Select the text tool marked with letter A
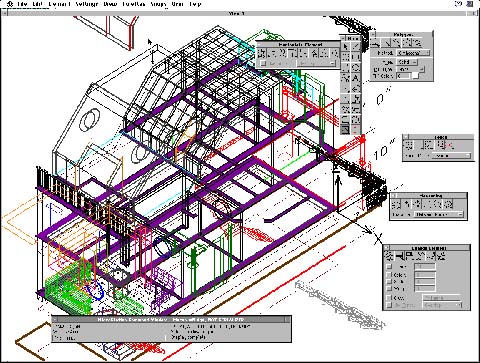 [355, 78]
